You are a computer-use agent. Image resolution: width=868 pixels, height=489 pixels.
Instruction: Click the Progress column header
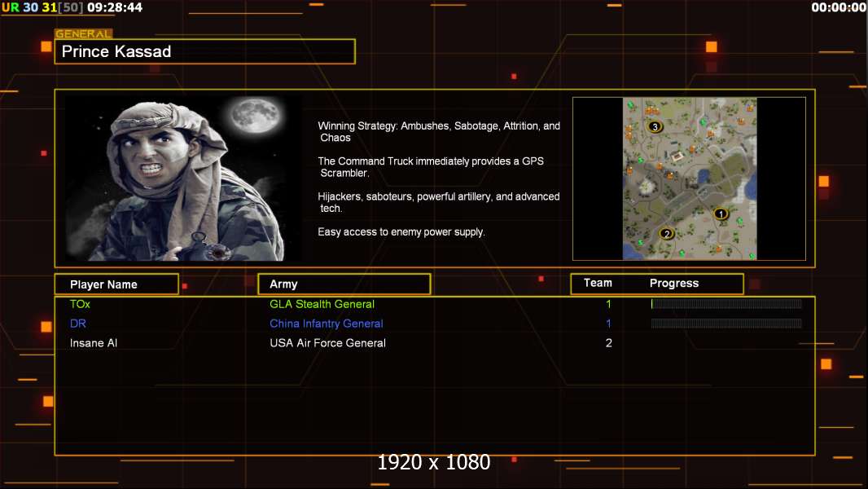[x=674, y=284]
